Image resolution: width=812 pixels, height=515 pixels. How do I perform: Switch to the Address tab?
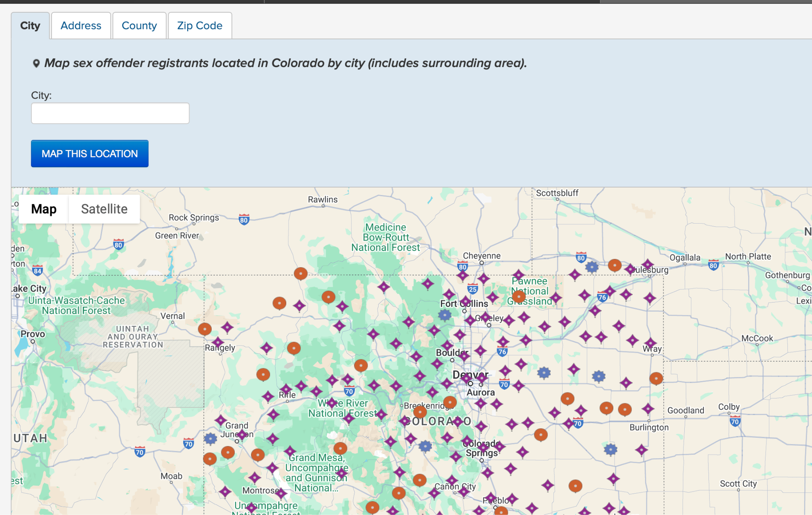[80, 25]
